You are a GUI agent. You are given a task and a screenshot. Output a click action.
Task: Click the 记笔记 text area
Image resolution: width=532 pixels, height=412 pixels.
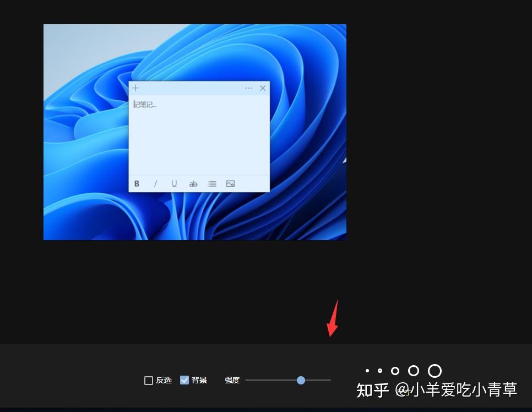[199, 135]
